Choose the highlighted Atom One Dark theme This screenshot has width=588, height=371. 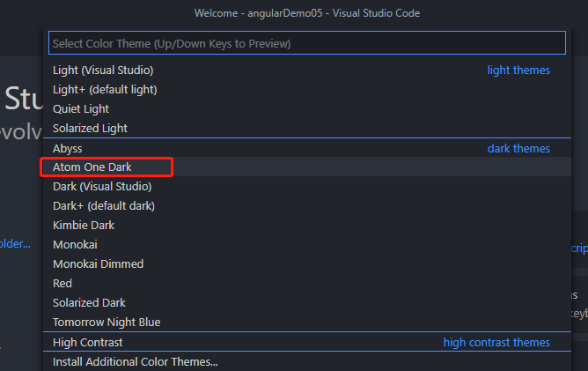pyautogui.click(x=92, y=167)
